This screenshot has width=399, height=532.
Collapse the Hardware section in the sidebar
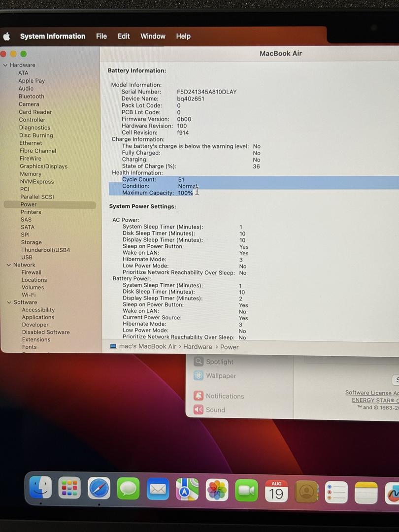[x=5, y=65]
